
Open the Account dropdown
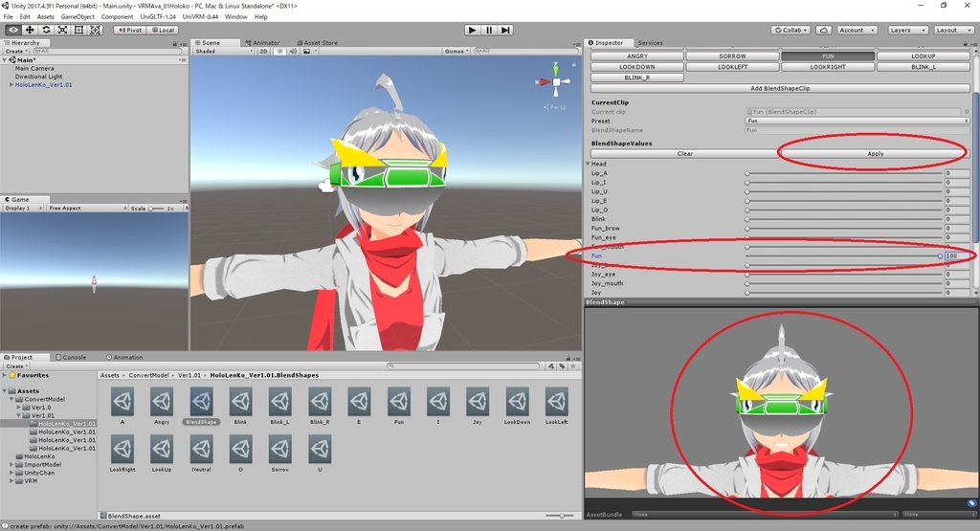857,30
